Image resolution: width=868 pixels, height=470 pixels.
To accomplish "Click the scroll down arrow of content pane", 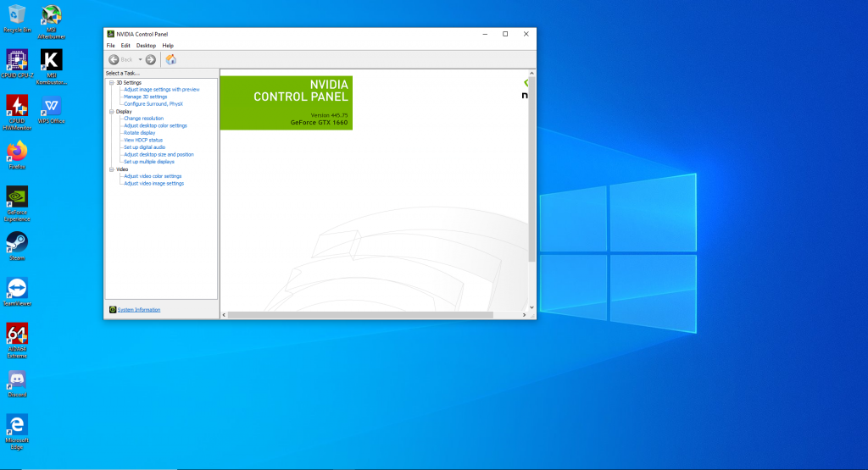I will (x=531, y=307).
